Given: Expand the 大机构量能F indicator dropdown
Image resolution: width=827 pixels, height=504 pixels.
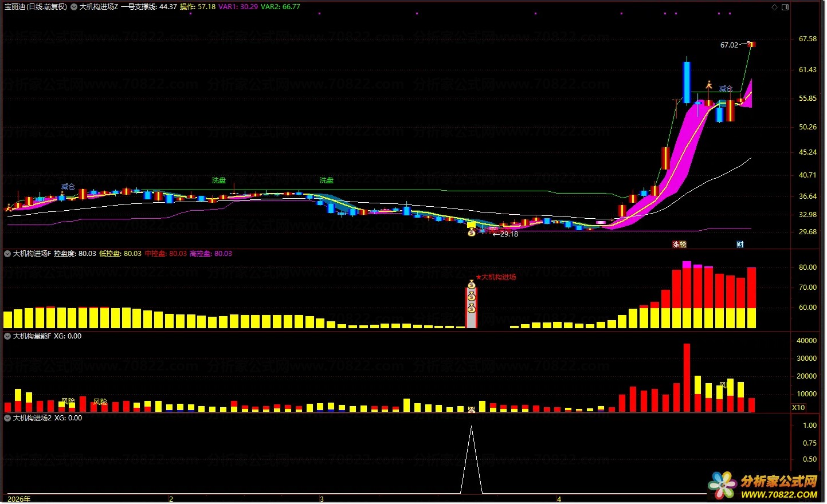Looking at the screenshot, I should [x=7, y=336].
